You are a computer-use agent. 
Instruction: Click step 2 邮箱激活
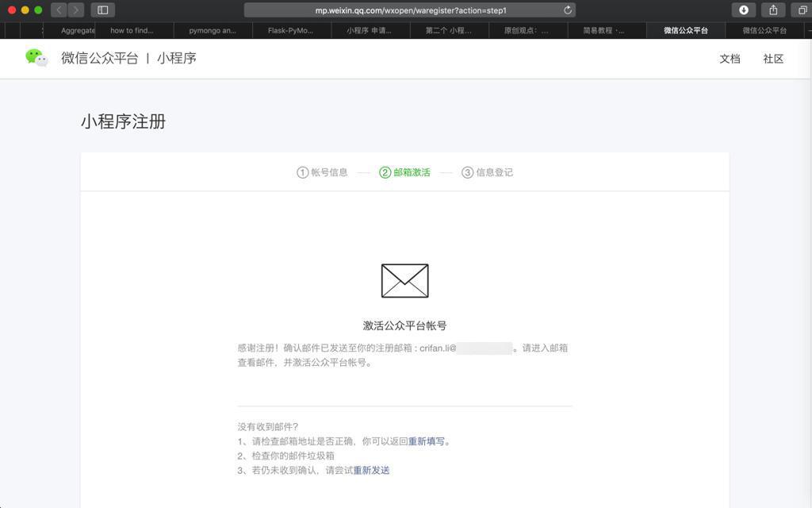[405, 172]
